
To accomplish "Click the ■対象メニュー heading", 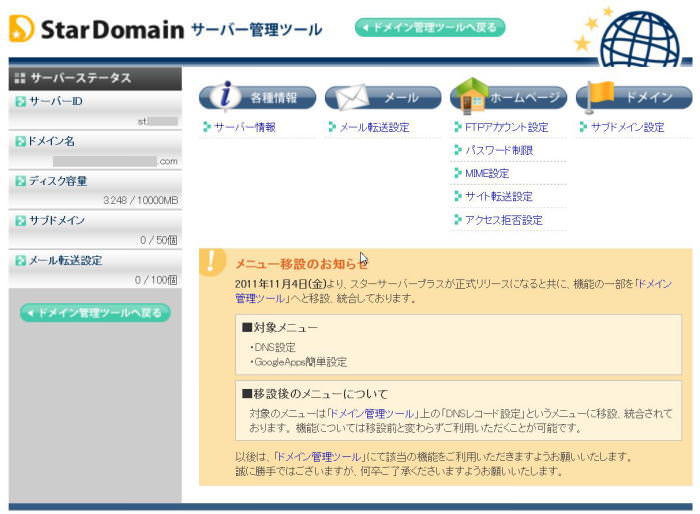I will pyautogui.click(x=280, y=327).
